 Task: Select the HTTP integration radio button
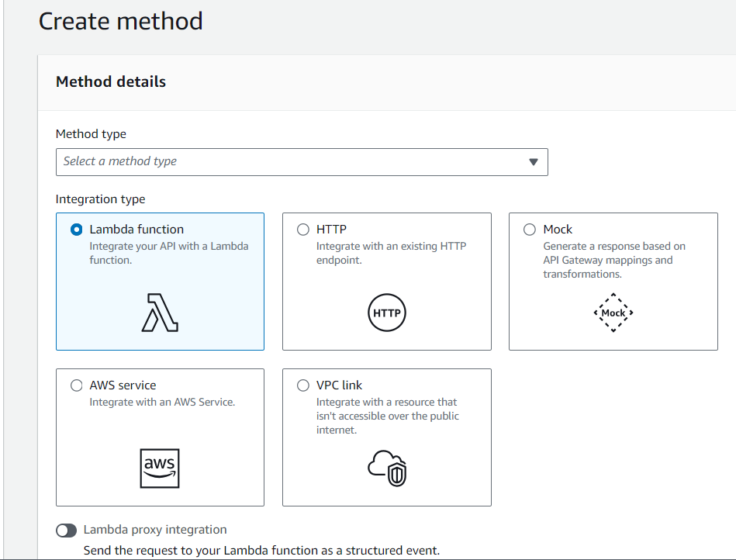tap(303, 230)
